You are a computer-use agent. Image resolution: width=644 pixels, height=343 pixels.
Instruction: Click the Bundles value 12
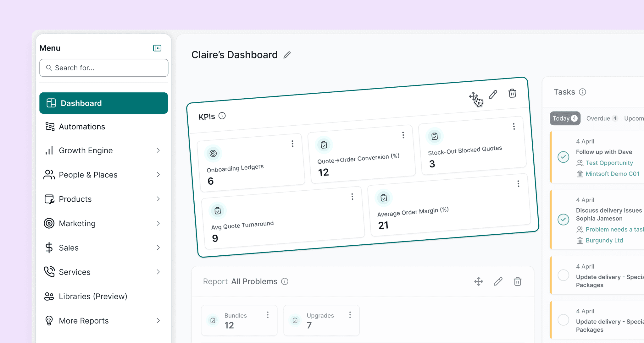229,325
